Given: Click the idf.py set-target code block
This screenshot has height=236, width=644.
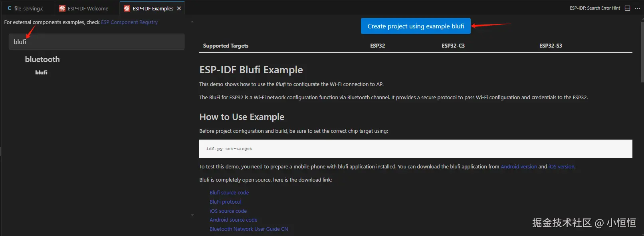Looking at the screenshot, I should tap(416, 149).
